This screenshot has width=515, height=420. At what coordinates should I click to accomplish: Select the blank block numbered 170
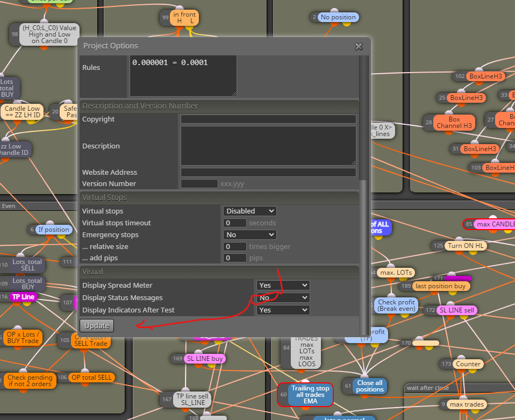pos(426,343)
